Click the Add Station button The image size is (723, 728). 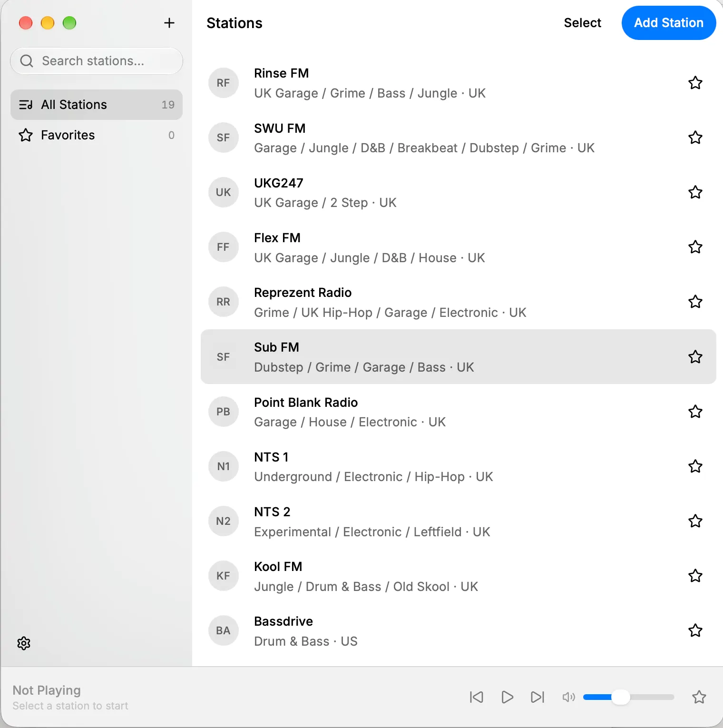point(669,23)
